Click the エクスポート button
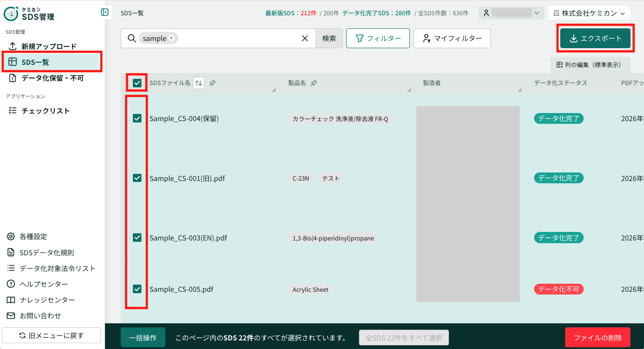Viewport: 644px width, 349px height. 595,38
